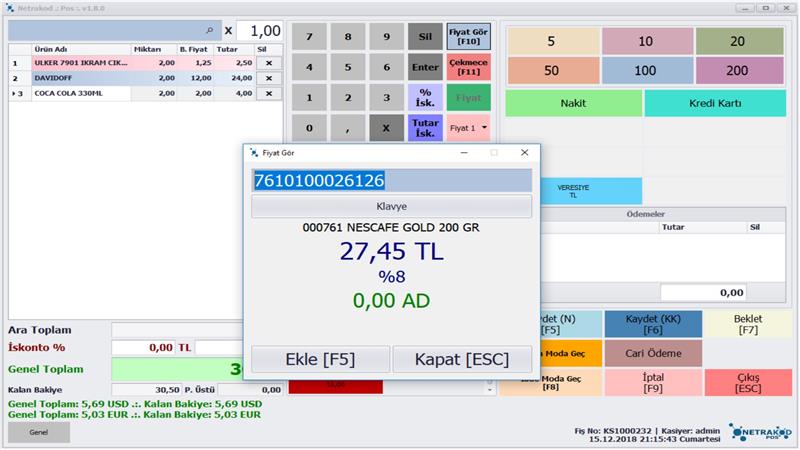Click the green Fiyat button
The width and height of the screenshot is (800, 450).
point(468,97)
